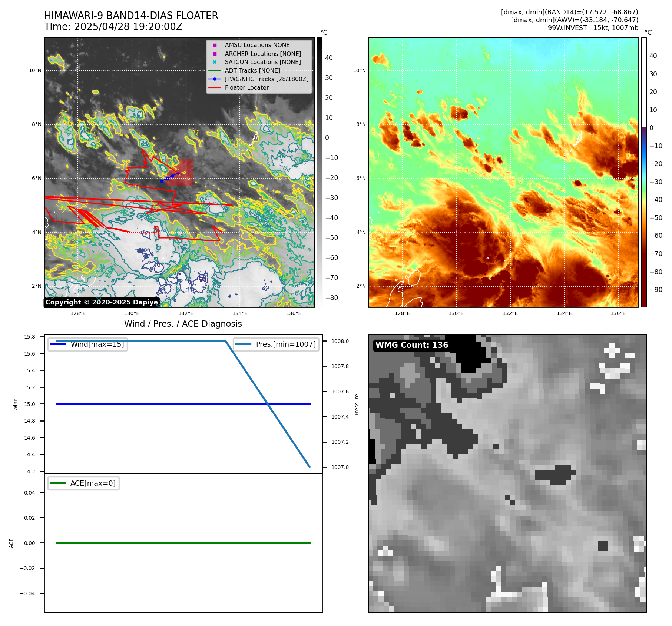Click the magenta ARCHER Locations legend marker
The image size is (672, 626).
click(x=215, y=54)
